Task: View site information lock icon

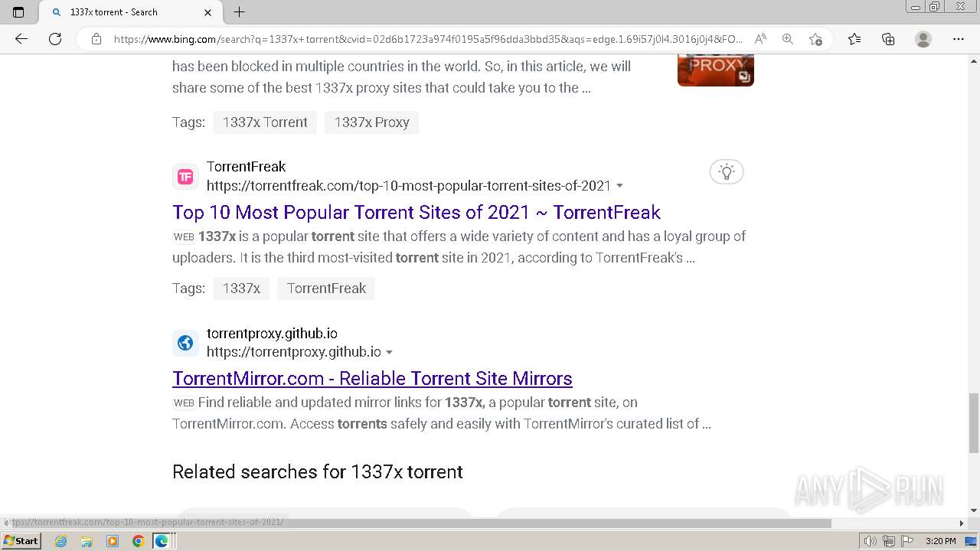Action: [x=96, y=39]
